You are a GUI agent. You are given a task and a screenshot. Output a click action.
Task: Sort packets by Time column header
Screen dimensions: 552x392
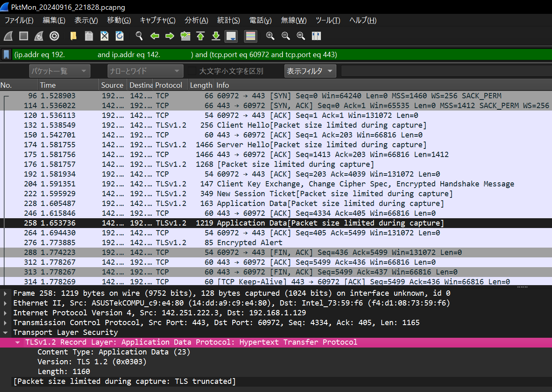(69, 85)
